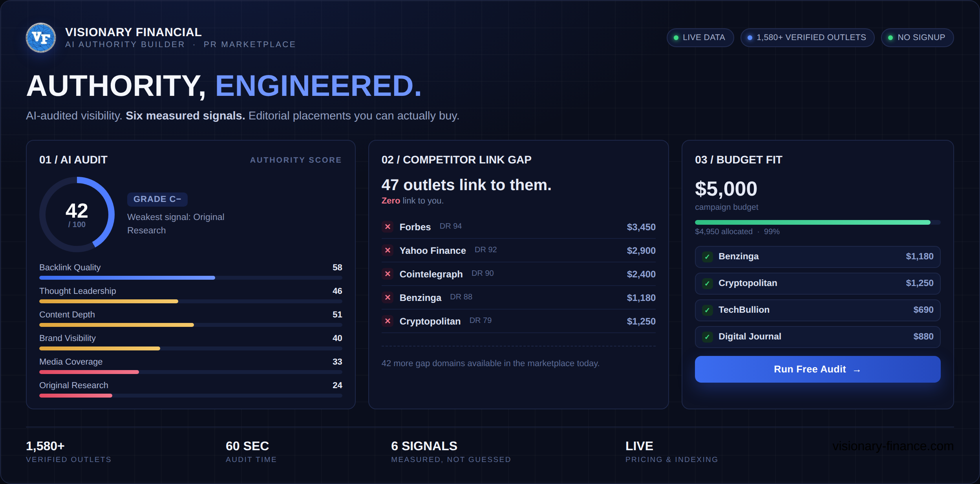Viewport: 980px width, 484px height.
Task: Click the '01 / AI AUDIT' card title
Action: pos(73,160)
